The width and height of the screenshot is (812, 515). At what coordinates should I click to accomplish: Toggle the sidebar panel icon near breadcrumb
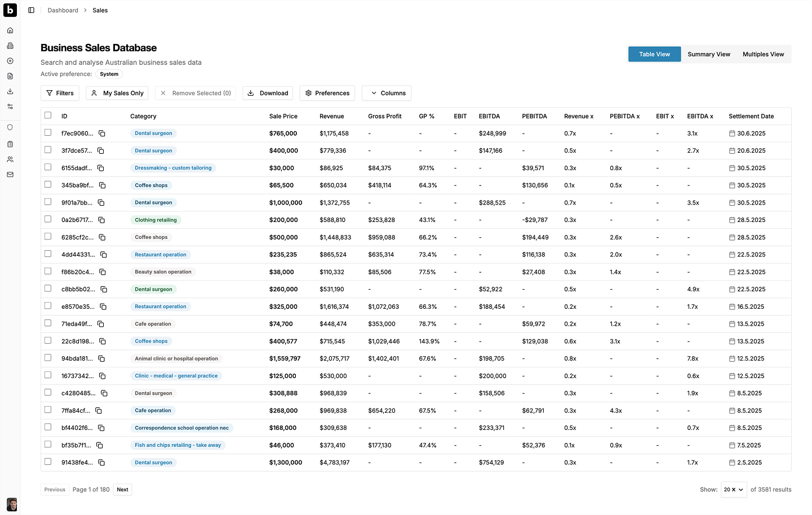(x=32, y=10)
